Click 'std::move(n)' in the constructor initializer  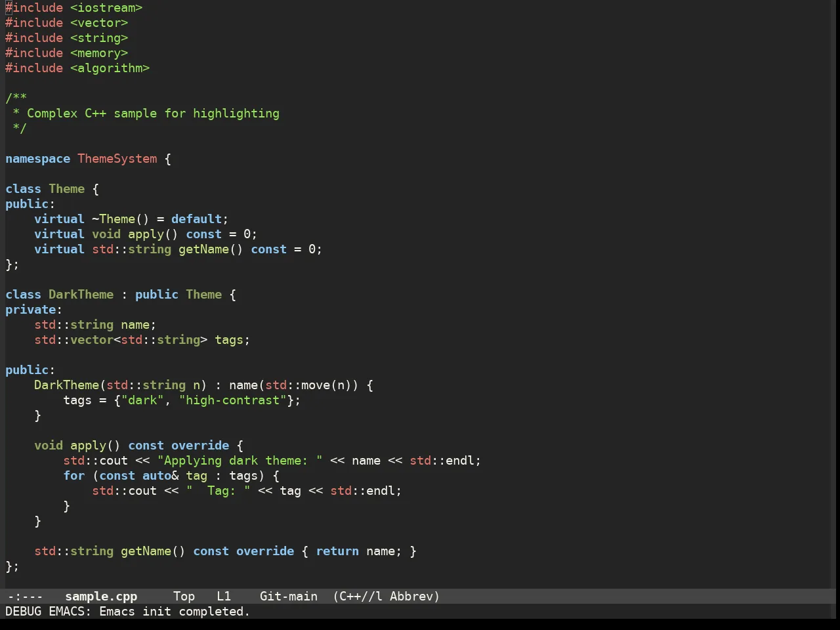click(x=308, y=385)
